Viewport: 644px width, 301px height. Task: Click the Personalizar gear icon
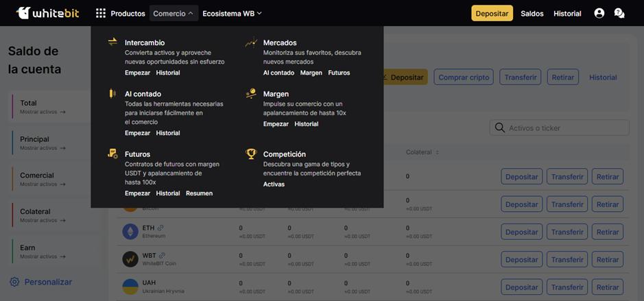tap(14, 282)
